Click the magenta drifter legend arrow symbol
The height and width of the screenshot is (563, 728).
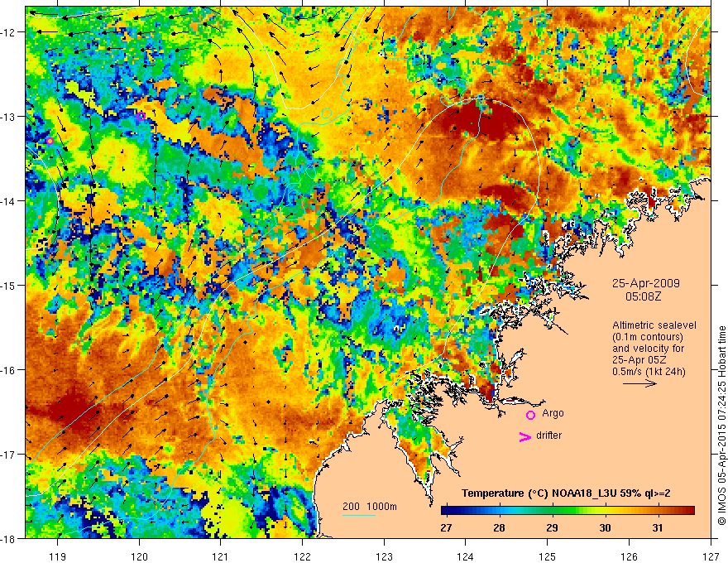tap(525, 436)
